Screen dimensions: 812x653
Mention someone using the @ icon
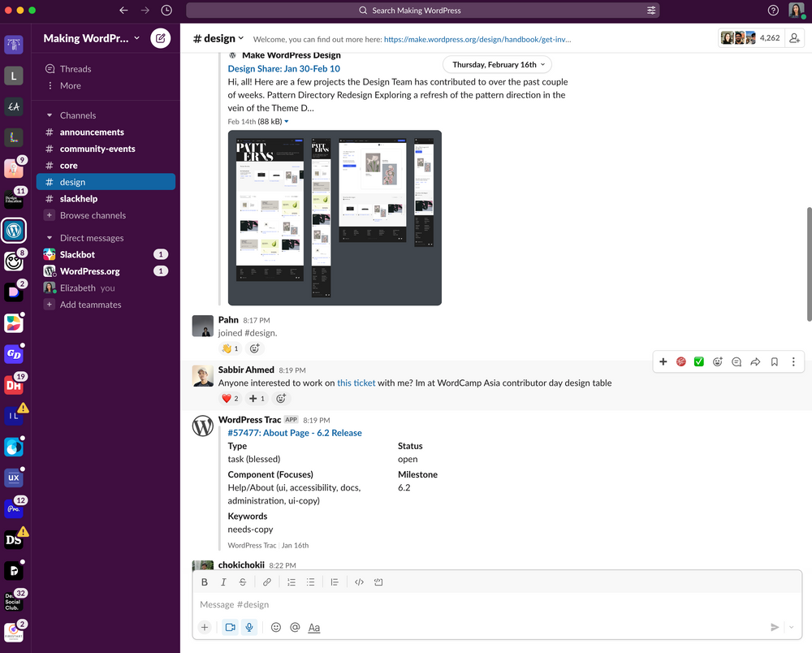pos(295,627)
